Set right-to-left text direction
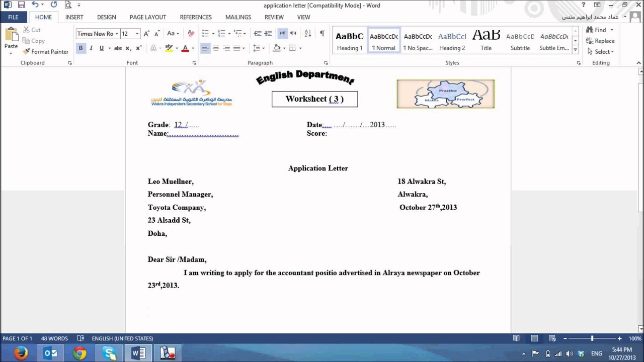The width and height of the screenshot is (644, 362). coord(293,34)
